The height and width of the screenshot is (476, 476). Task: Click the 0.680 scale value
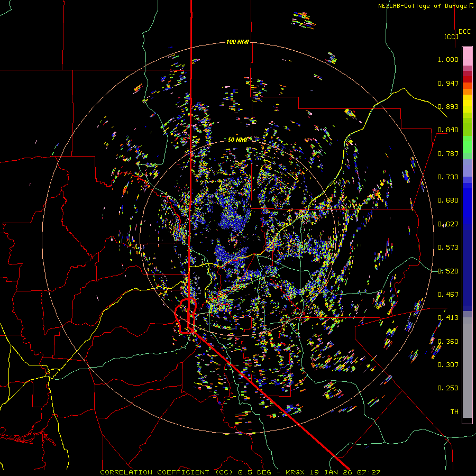(448, 200)
